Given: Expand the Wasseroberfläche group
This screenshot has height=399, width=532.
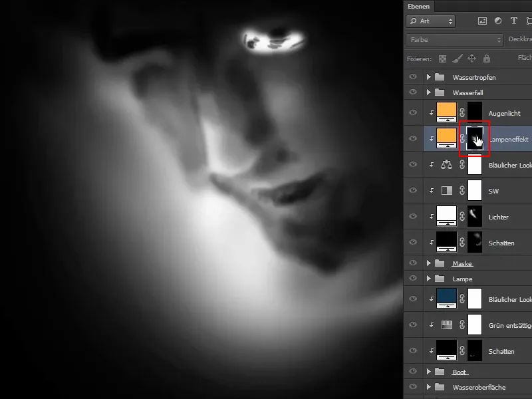Looking at the screenshot, I should click(428, 387).
